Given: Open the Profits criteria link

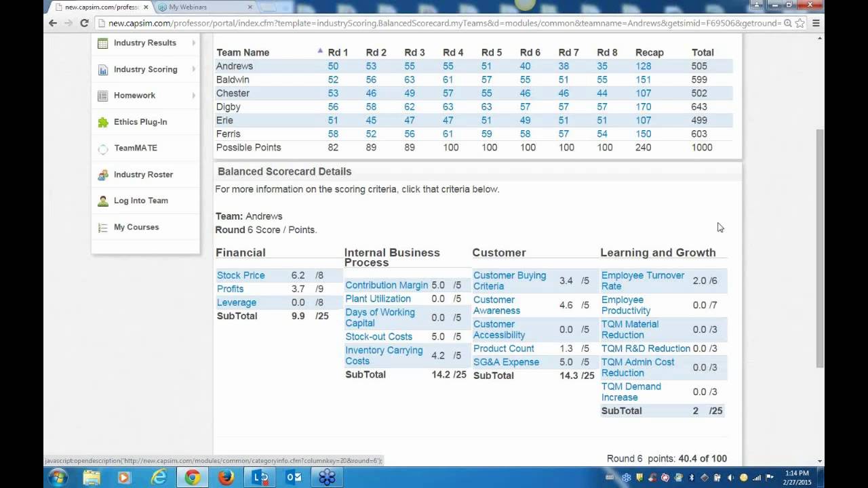Looking at the screenshot, I should click(x=230, y=289).
